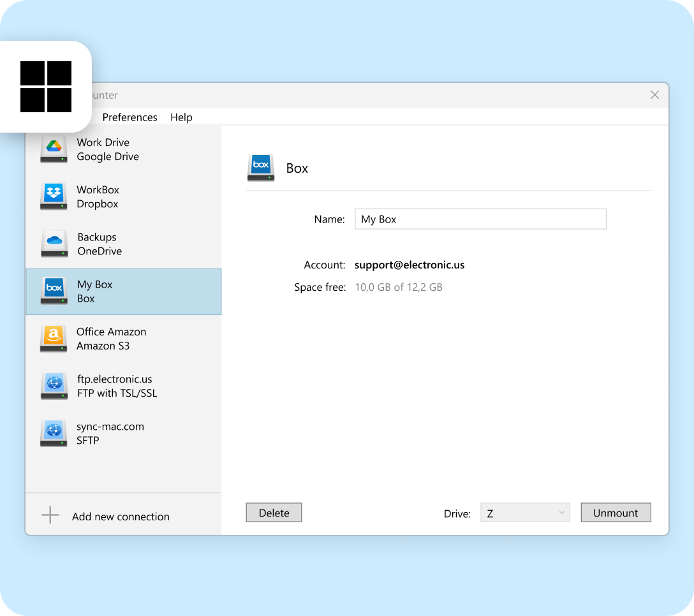
Task: Click the plus icon to add connection
Action: (x=50, y=516)
